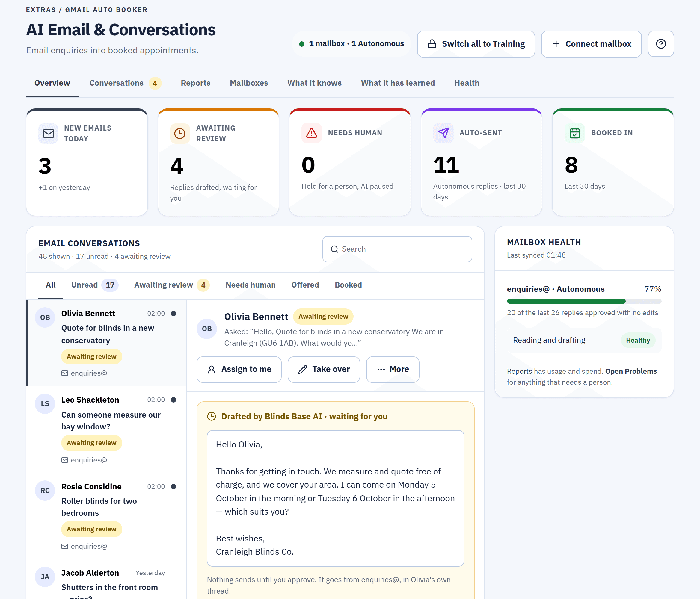Screen dimensions: 700x599
Task: Click the calendar check icon on Booked In card
Action: (575, 133)
